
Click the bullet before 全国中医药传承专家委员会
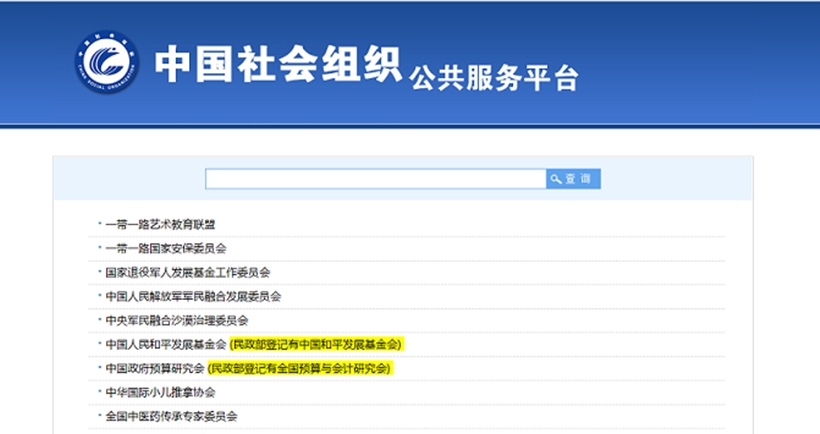[x=99, y=416]
